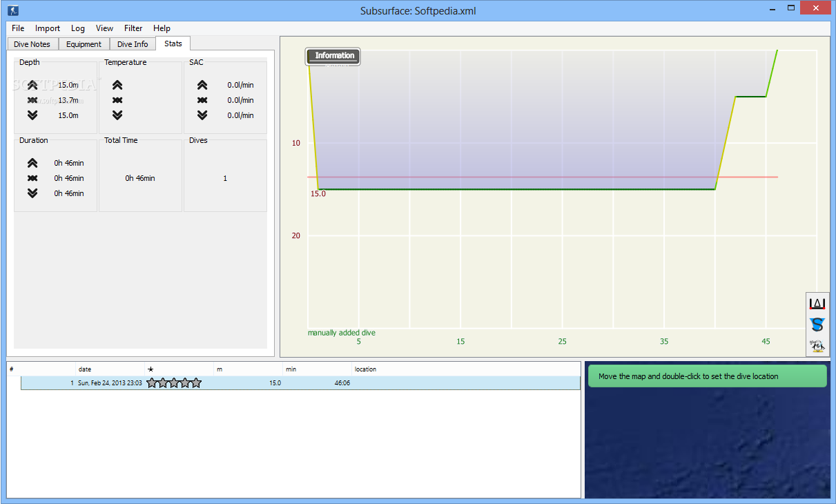Click the maximum SAC up-chevron icon

202,85
